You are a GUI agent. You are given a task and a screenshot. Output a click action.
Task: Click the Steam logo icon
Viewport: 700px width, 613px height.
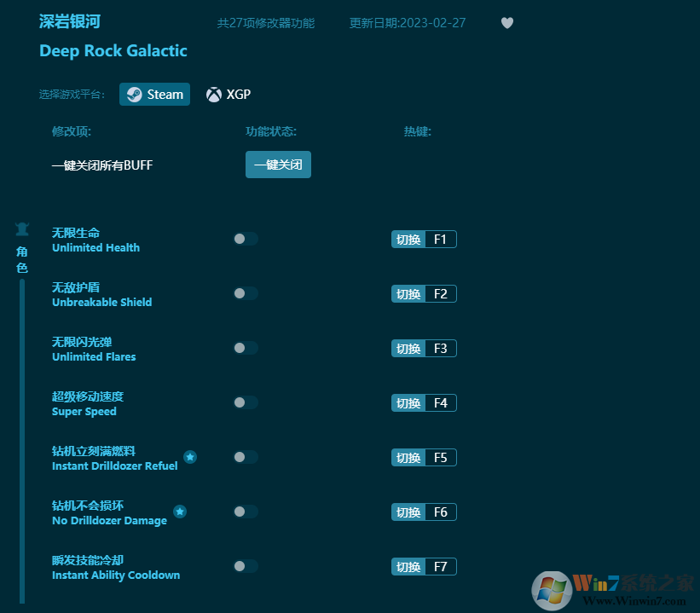[x=135, y=95]
